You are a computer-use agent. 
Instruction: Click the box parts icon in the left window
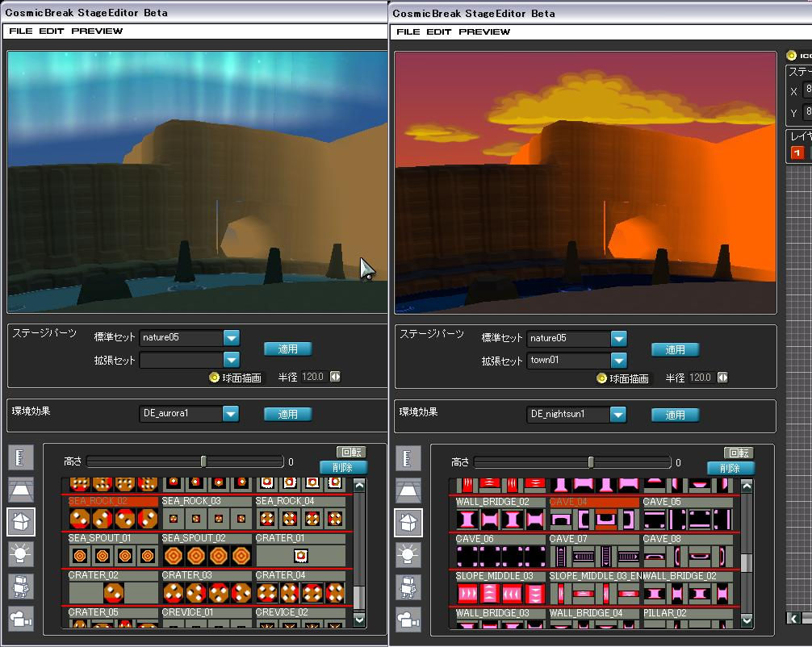(x=21, y=522)
